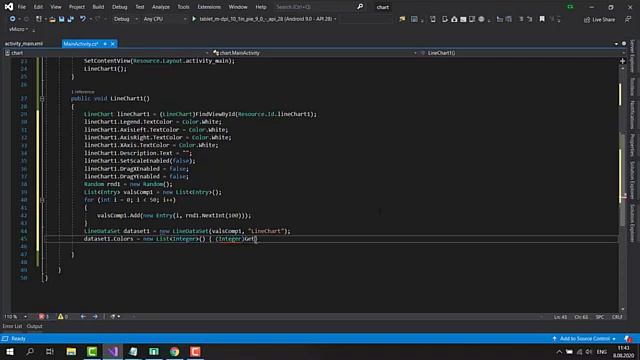Click the Visual Studio icon in the taskbar
Viewport: 640px width, 360px height.
pyautogui.click(x=113, y=351)
